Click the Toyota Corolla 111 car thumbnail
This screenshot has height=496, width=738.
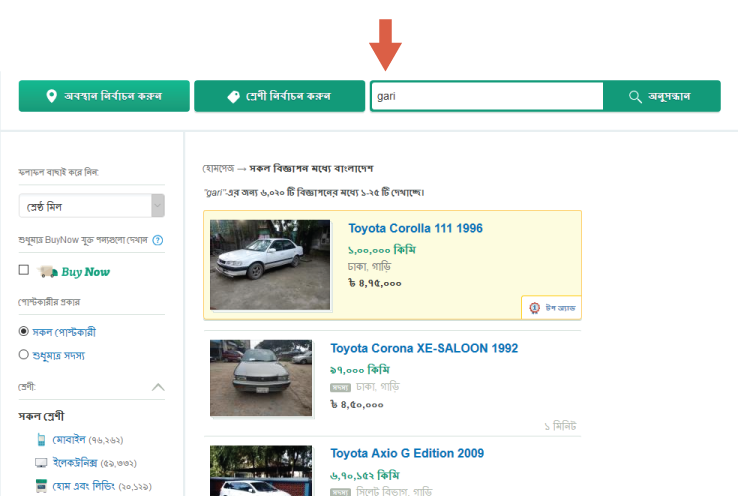point(270,264)
